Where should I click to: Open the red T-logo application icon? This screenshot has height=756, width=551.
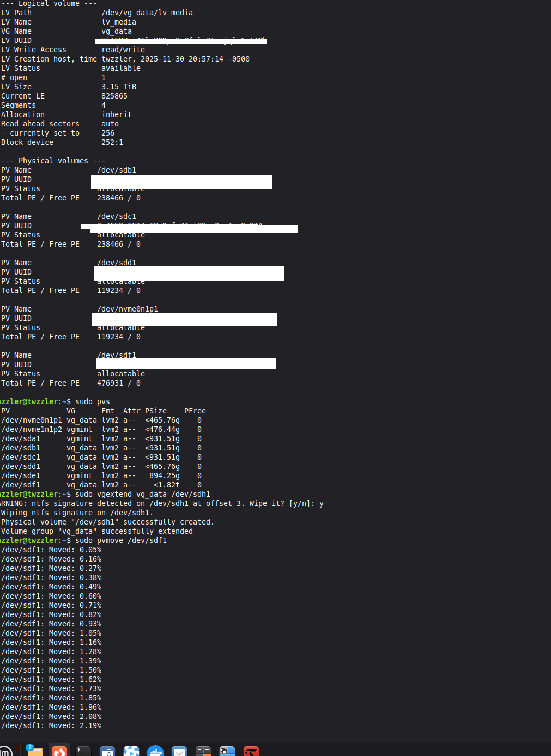(251, 752)
